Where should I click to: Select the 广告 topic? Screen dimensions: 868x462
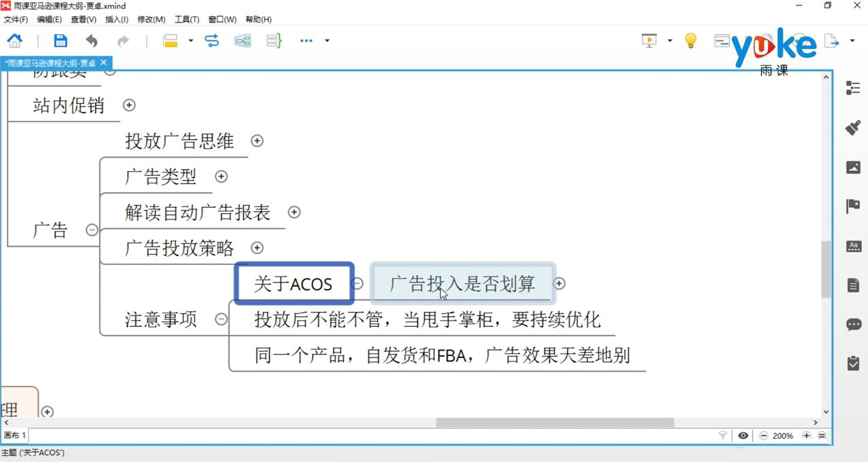50,230
